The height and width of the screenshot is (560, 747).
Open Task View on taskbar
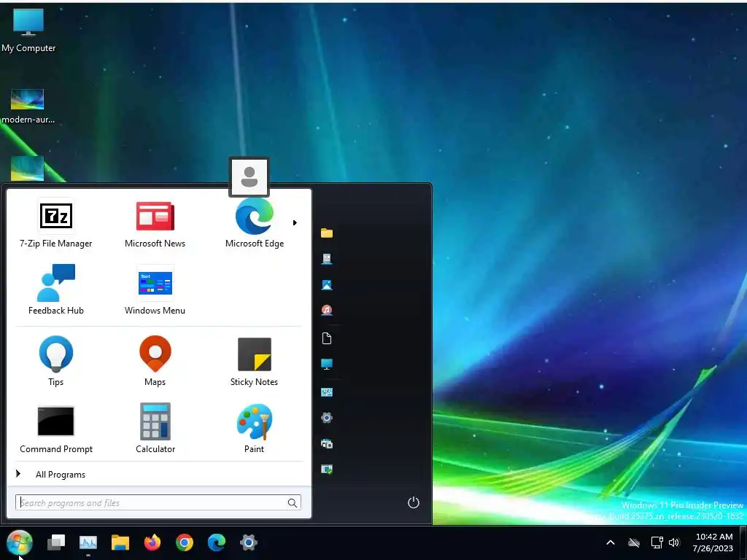pos(56,542)
